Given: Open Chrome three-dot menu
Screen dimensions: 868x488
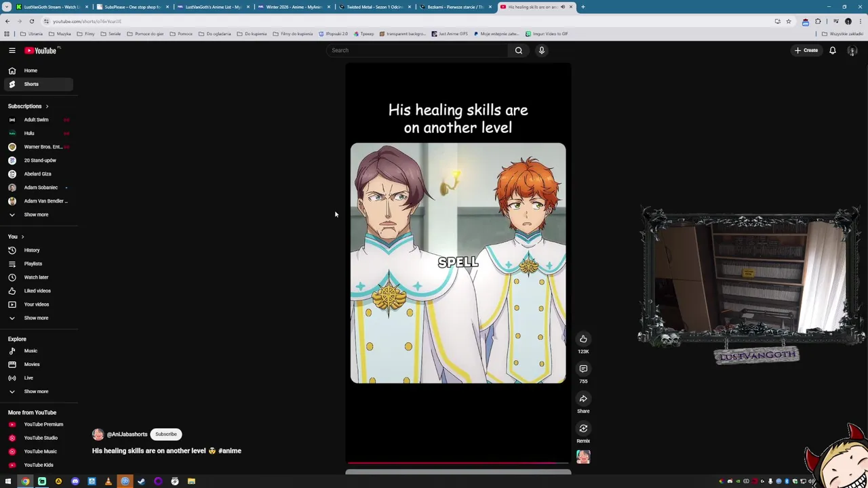Looking at the screenshot, I should coord(861,21).
